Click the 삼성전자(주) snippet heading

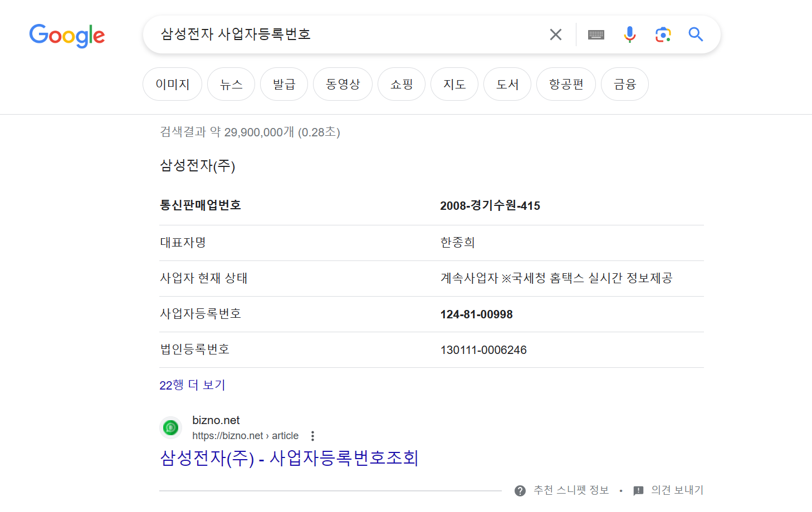(x=198, y=166)
